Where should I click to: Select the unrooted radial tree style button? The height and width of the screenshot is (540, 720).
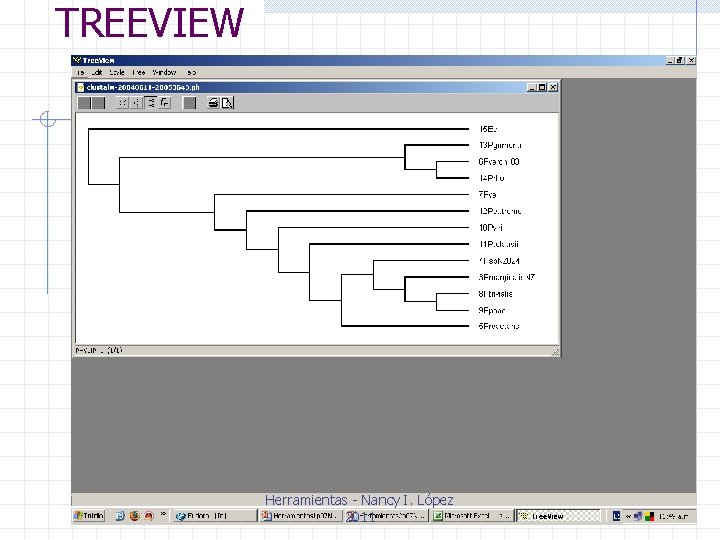122,103
